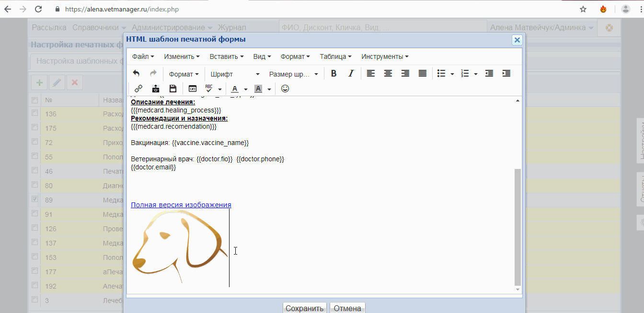Toggle the select-all header checkbox

[34, 100]
